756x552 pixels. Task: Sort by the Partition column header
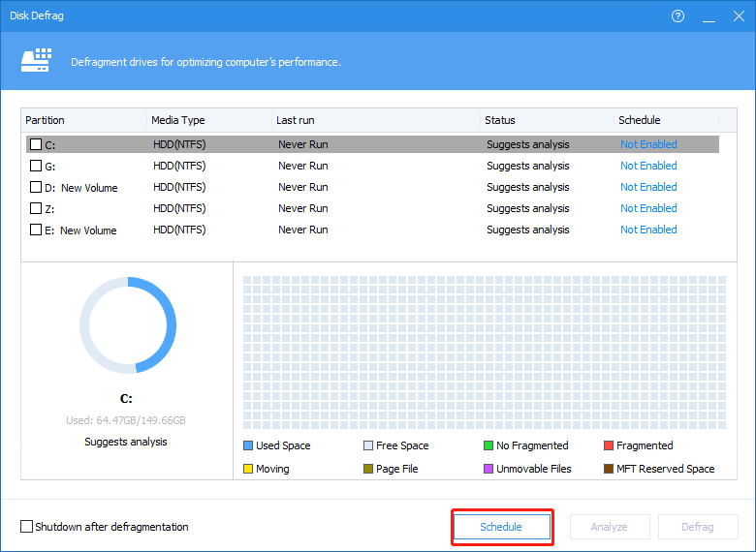(x=46, y=120)
